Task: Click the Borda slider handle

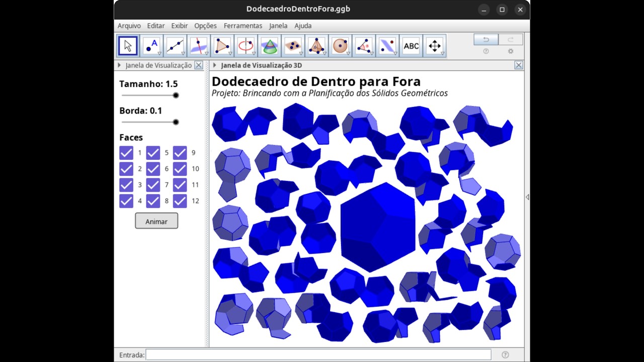Action: coord(176,122)
